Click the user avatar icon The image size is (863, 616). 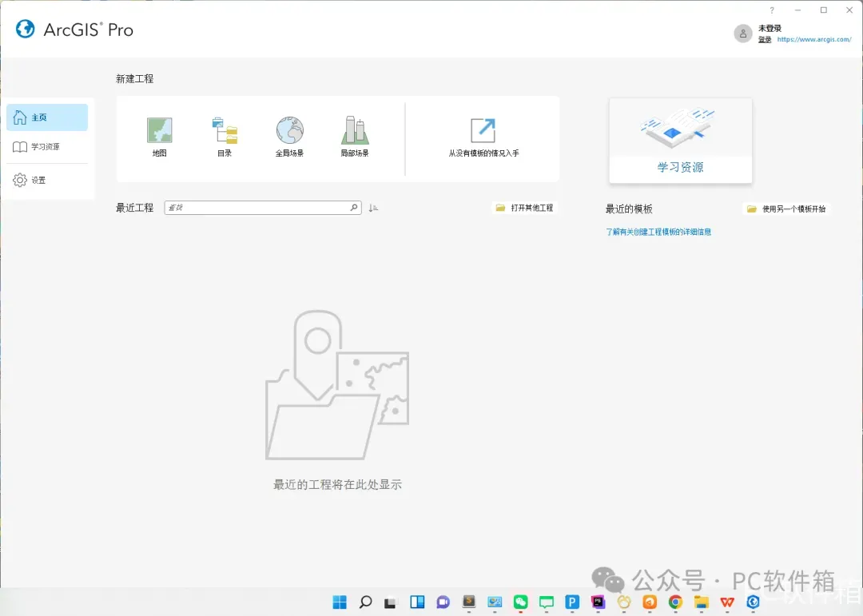[742, 34]
